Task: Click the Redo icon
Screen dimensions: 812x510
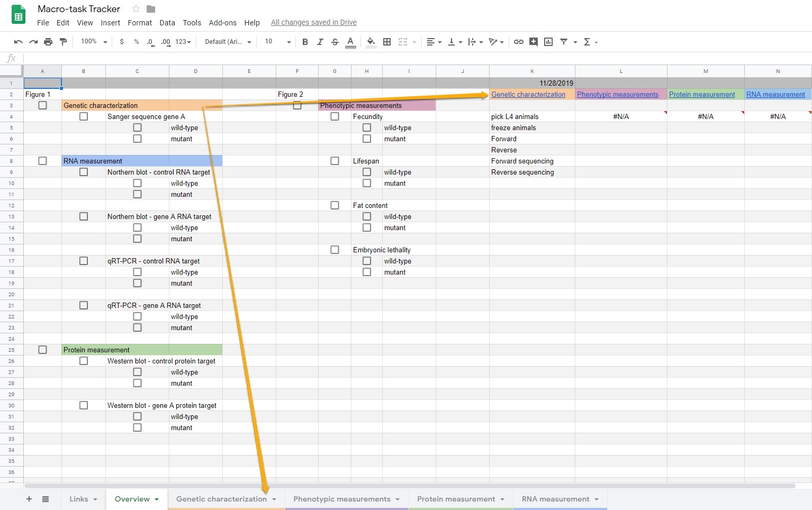Action: (33, 42)
